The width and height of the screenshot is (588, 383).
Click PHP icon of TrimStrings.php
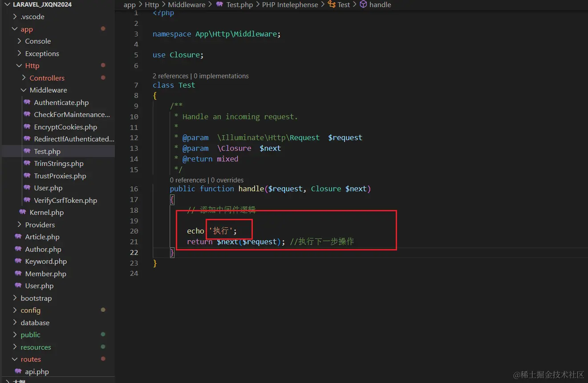27,163
